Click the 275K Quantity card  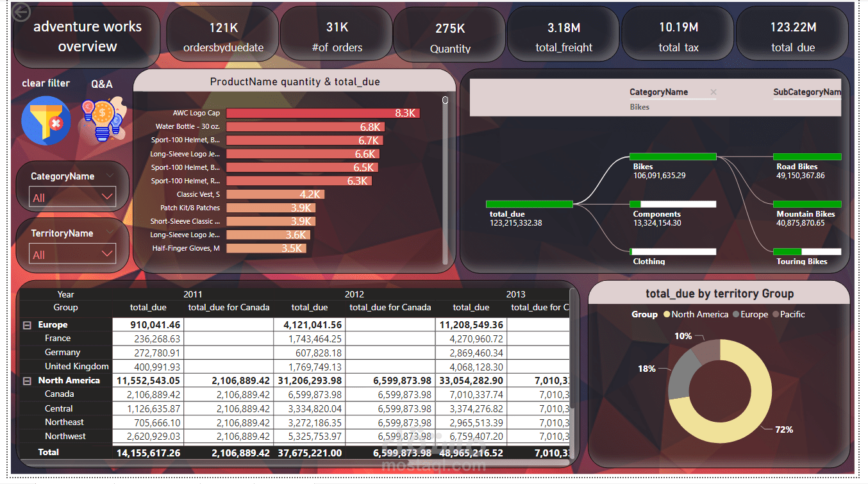[449, 33]
